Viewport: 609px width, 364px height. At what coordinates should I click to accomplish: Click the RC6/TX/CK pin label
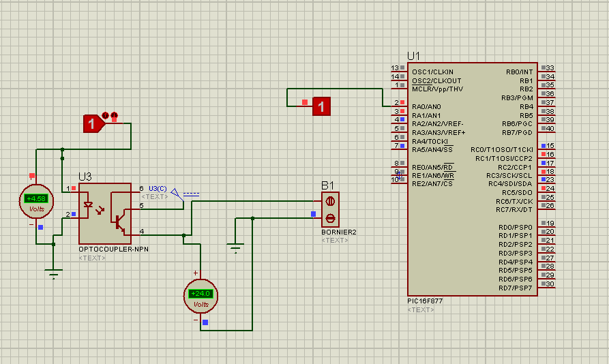(x=514, y=201)
